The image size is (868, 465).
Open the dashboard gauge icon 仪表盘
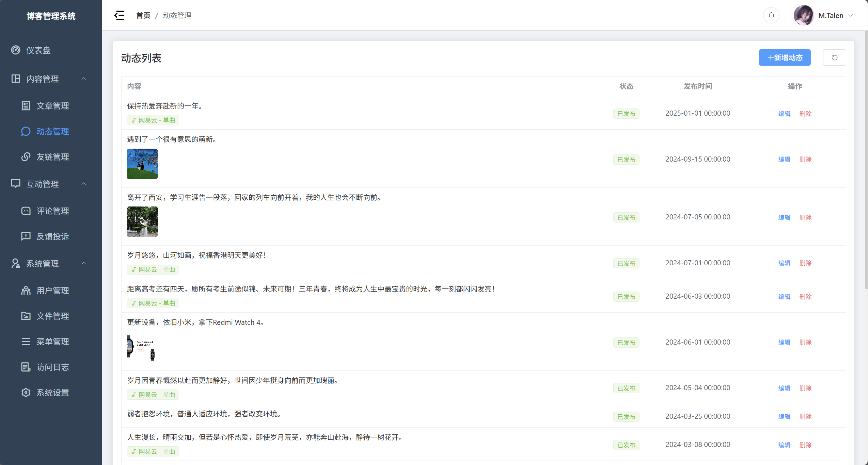click(x=16, y=50)
